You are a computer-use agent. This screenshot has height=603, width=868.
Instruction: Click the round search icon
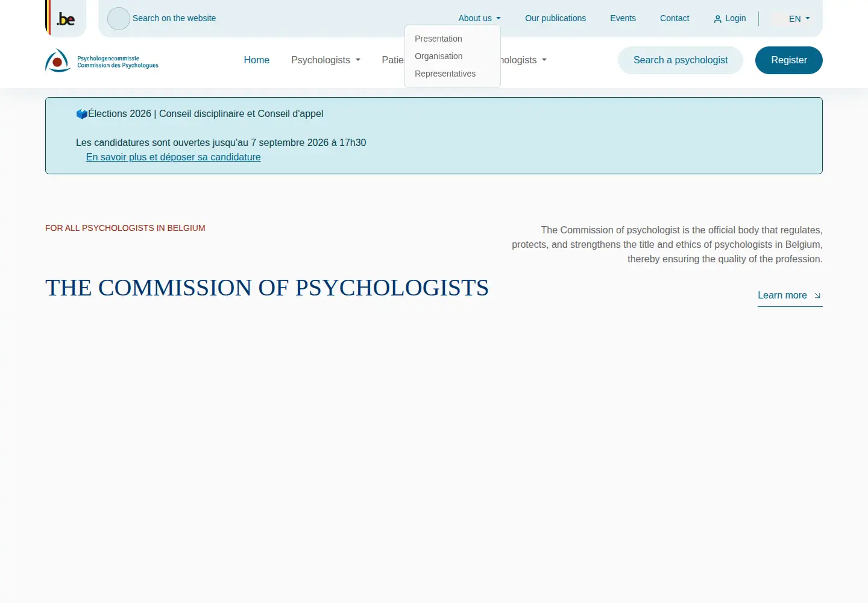(x=119, y=19)
